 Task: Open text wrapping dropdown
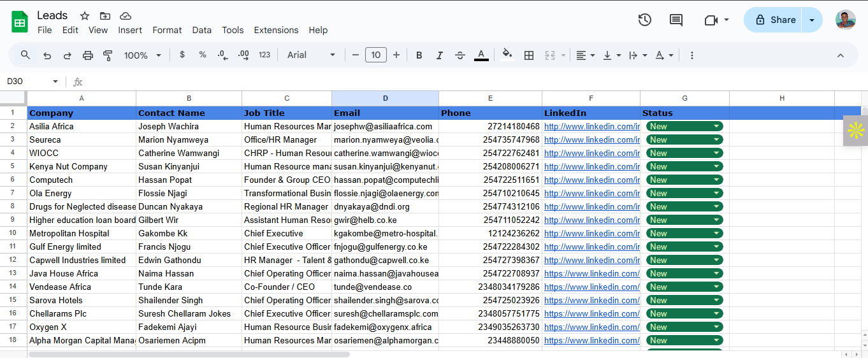pyautogui.click(x=638, y=55)
